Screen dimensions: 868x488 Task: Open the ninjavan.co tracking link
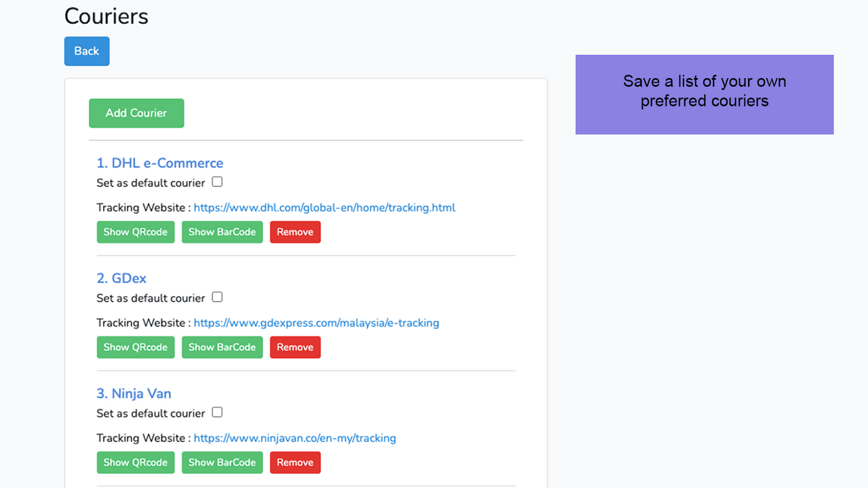click(295, 438)
